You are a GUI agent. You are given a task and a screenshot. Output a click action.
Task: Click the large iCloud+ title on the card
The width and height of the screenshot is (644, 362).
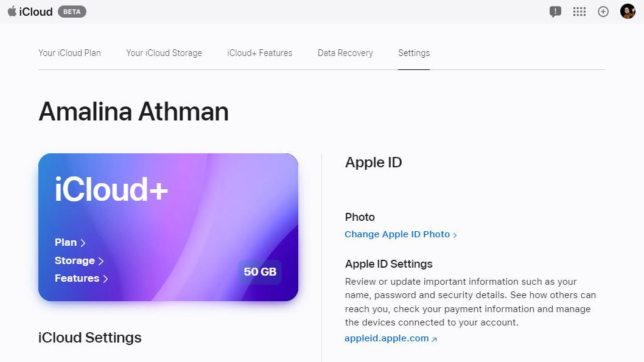click(111, 190)
